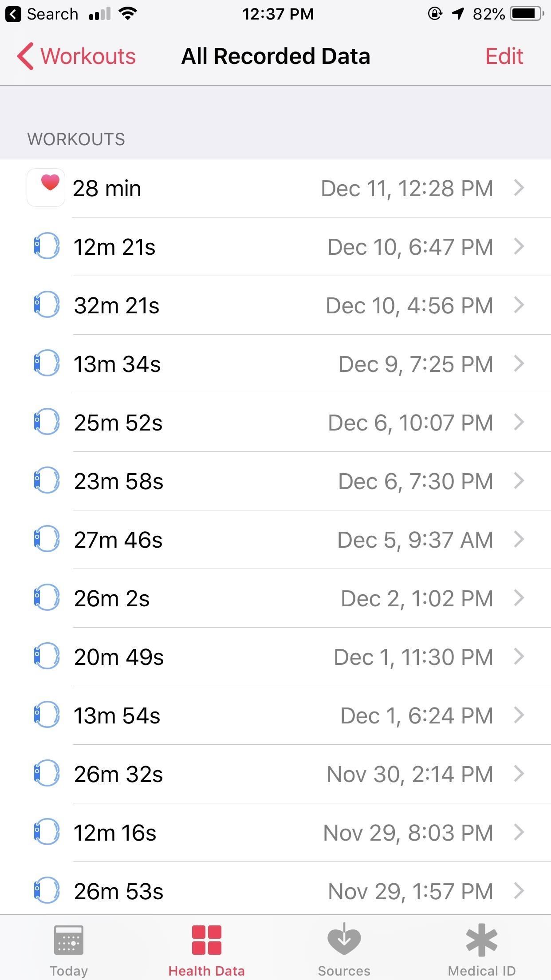Image resolution: width=551 pixels, height=980 pixels.
Task: Open the Today tab calendar icon
Action: point(68,940)
